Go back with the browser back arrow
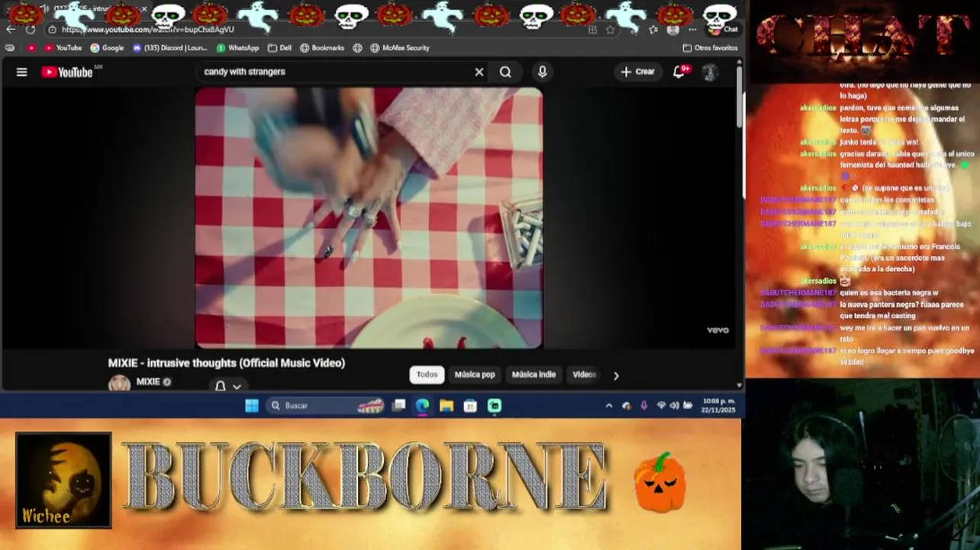Viewport: 980px width, 550px height. 10,29
